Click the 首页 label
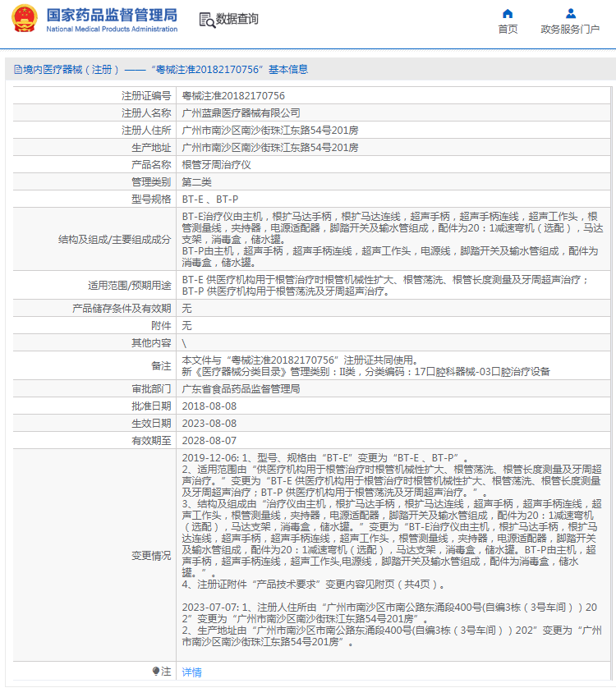Image resolution: width=616 pixels, height=688 pixels. click(x=508, y=30)
